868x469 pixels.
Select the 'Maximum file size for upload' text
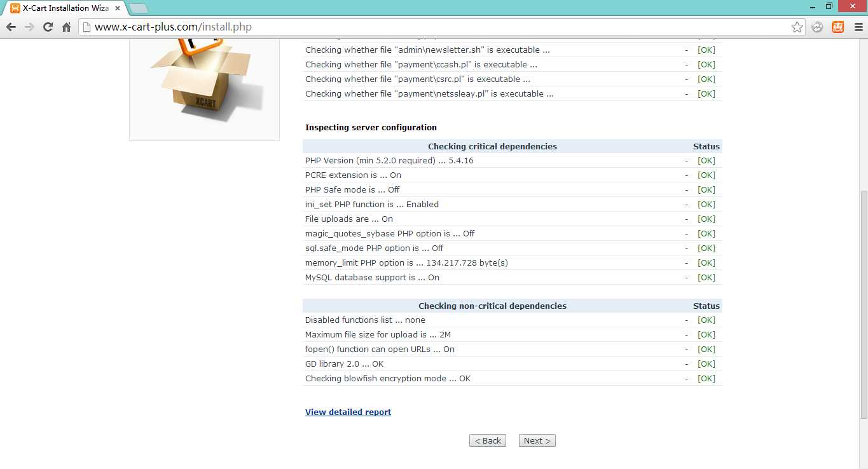[x=378, y=335]
